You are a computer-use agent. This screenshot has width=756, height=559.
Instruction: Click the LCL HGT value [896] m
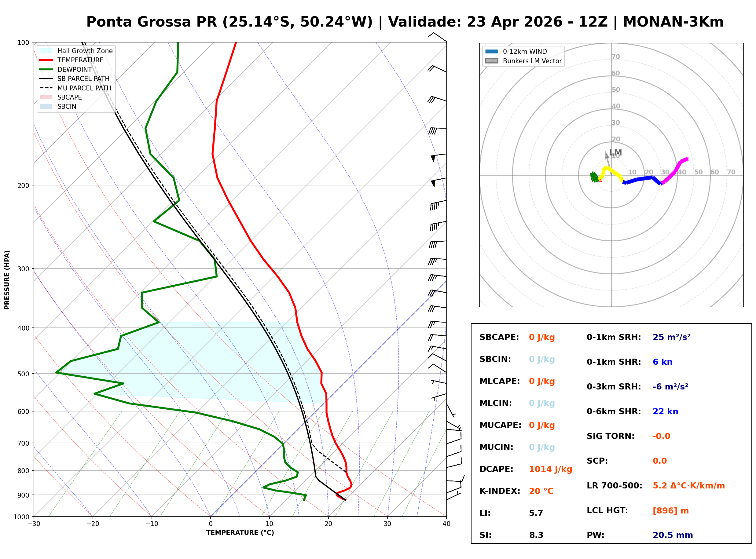[671, 511]
